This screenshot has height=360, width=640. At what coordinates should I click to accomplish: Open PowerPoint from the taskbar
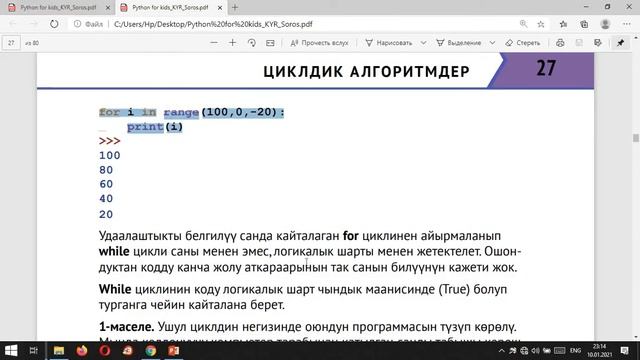[x=173, y=351]
